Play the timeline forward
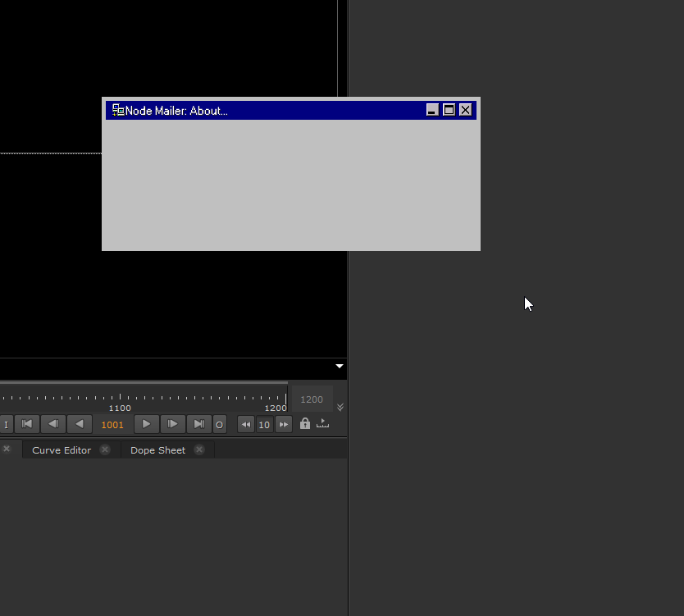 pyautogui.click(x=146, y=424)
